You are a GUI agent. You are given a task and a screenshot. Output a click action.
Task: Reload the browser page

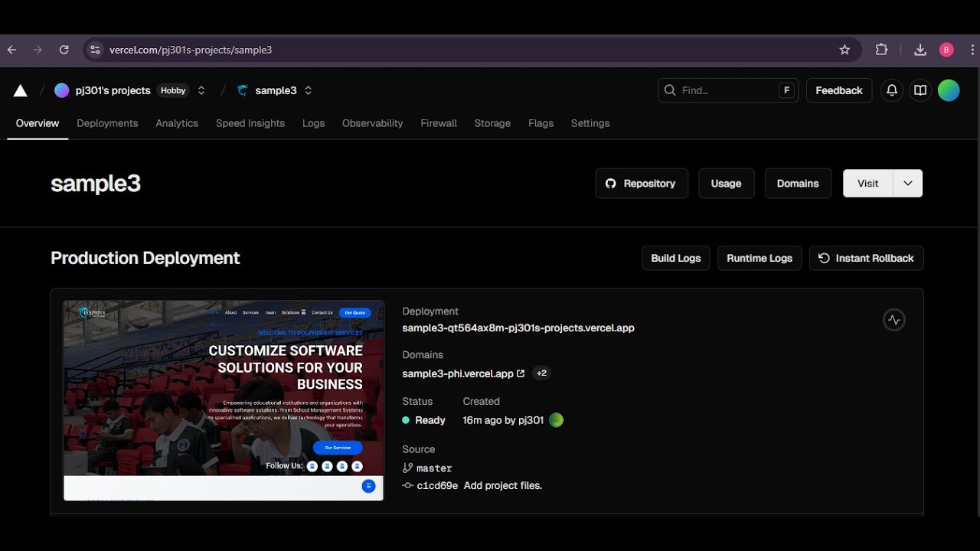coord(64,50)
